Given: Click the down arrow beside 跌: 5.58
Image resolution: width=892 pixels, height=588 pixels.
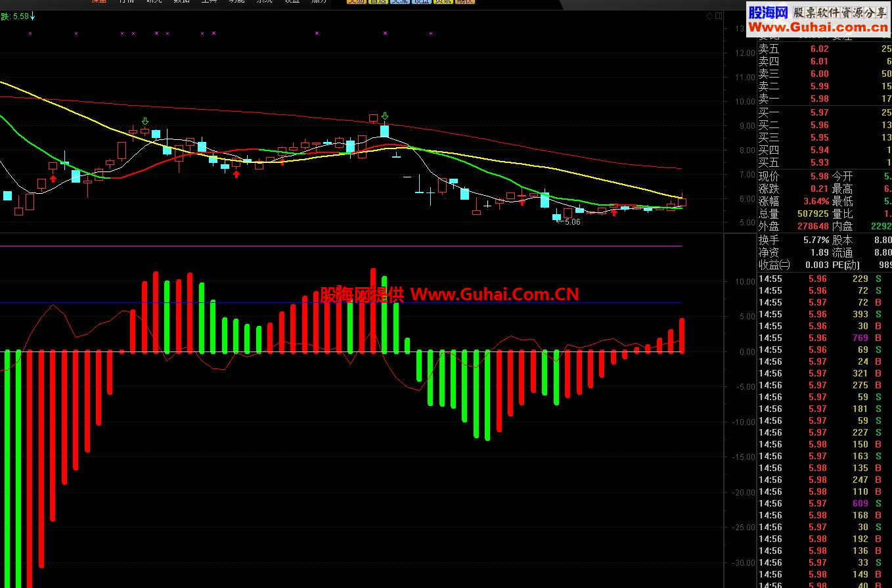Looking at the screenshot, I should [x=33, y=16].
